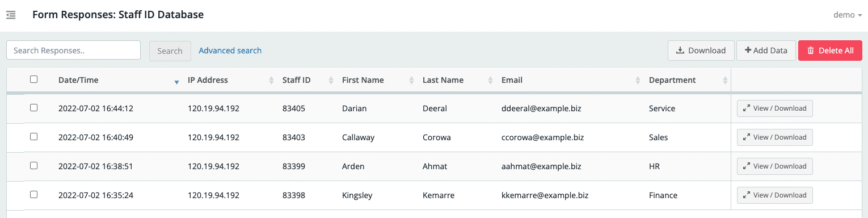Check the select-all header checkbox
The width and height of the screenshot is (868, 218).
(33, 79)
